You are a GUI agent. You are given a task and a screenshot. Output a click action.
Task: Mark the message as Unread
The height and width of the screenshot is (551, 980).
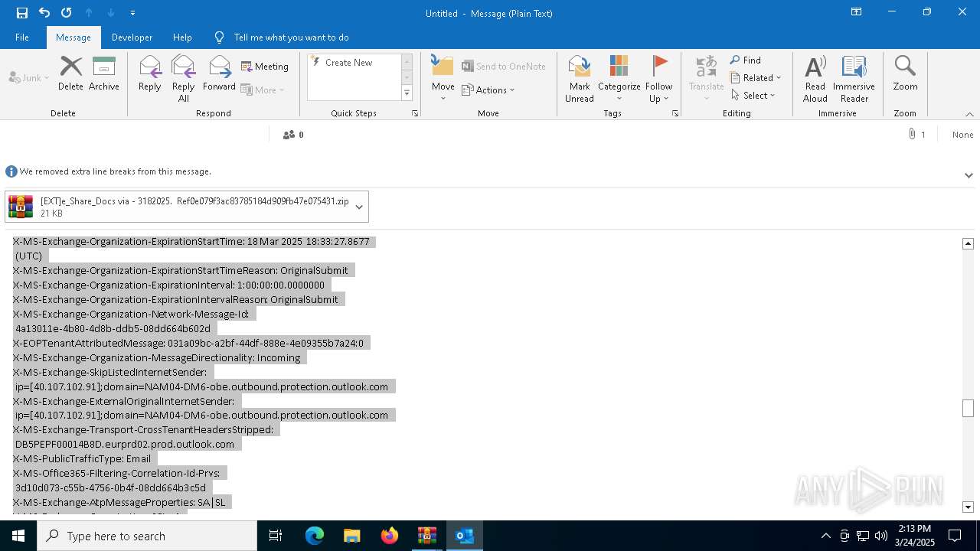580,78
